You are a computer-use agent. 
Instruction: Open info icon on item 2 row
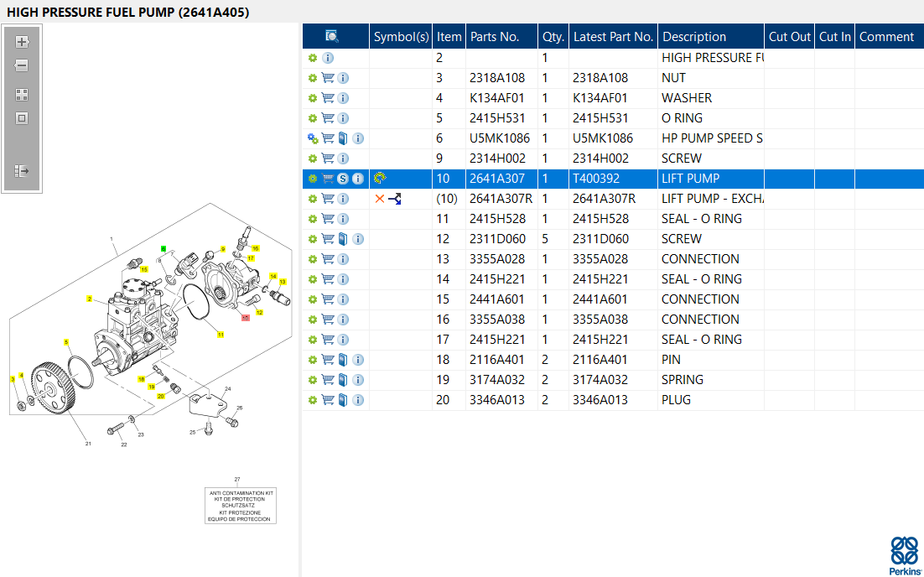[328, 58]
